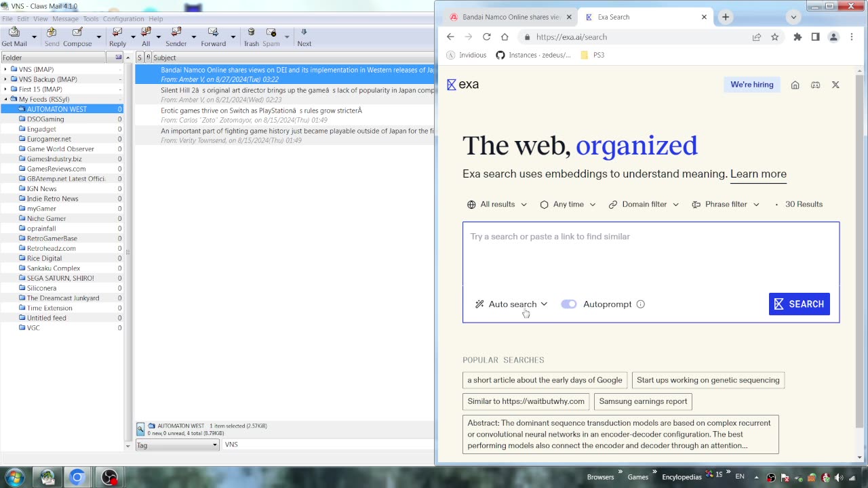Click the Autoprompt info icon

[x=641, y=304]
